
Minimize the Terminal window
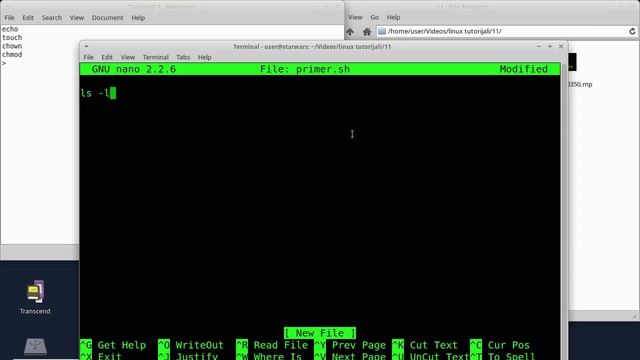[539, 47]
